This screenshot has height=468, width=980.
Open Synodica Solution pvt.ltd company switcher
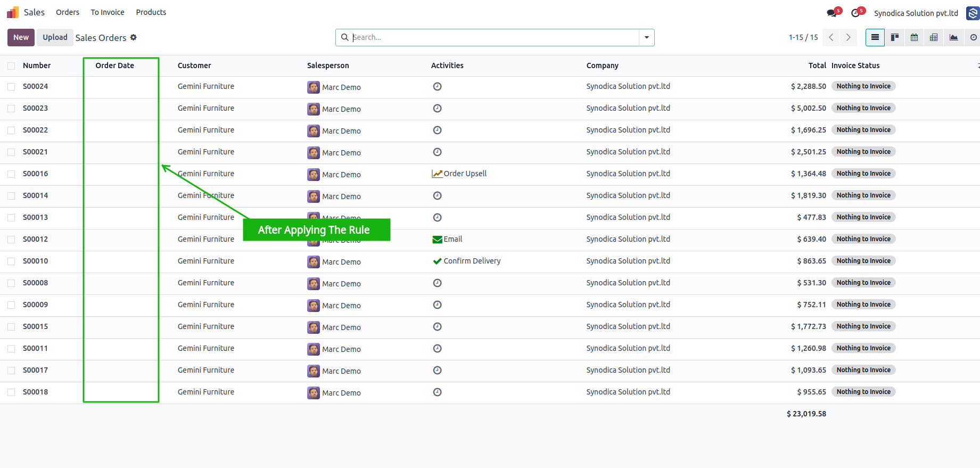(x=916, y=13)
